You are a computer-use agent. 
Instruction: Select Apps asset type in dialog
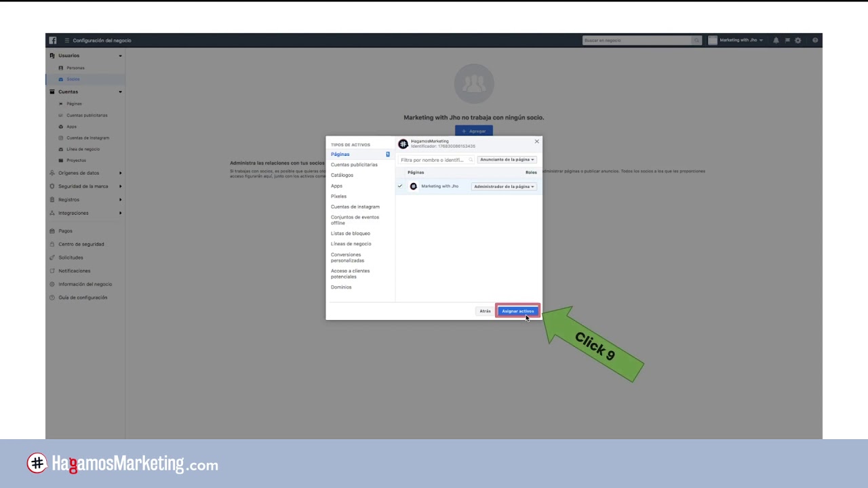tap(336, 186)
